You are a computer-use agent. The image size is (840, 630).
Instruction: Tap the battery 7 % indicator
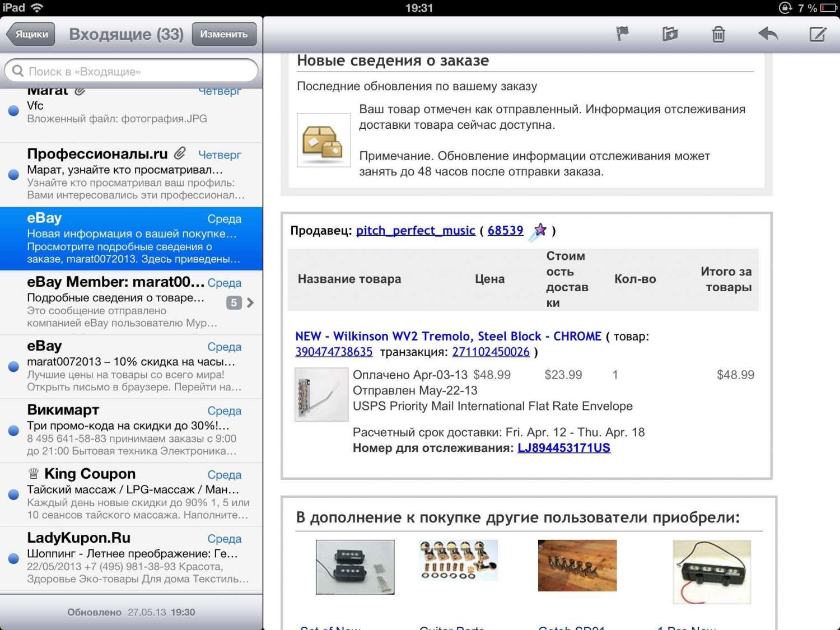[x=817, y=8]
